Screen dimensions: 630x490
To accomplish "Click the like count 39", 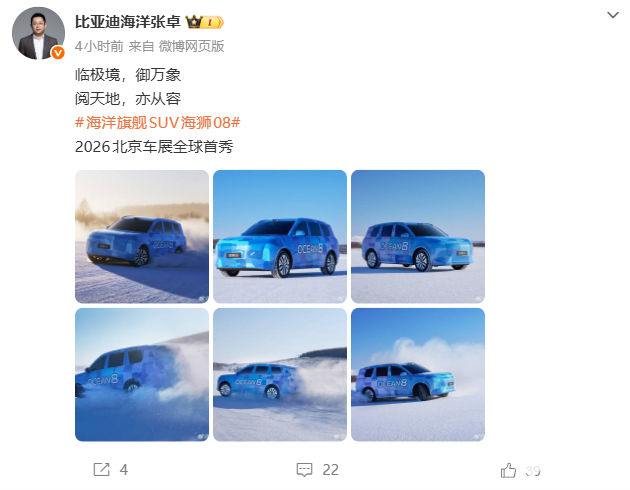I will 533,470.
